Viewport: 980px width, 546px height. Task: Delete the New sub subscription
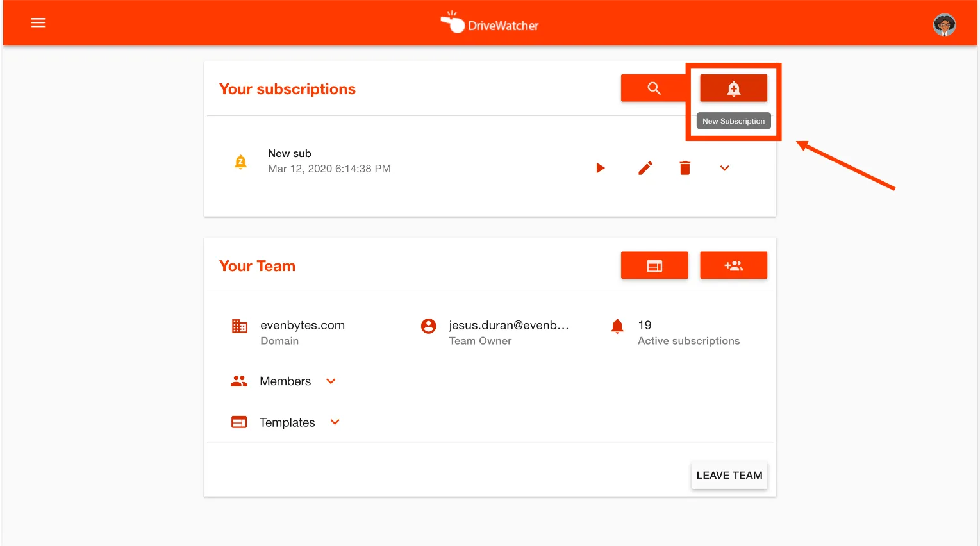tap(685, 168)
